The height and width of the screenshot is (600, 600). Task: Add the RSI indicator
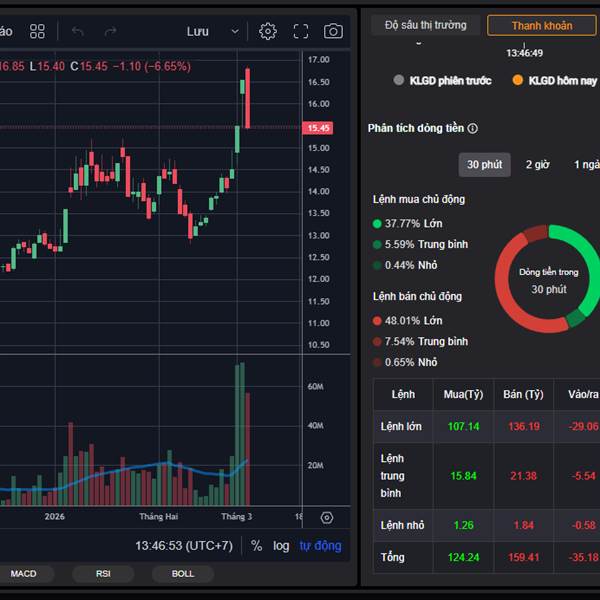103,574
